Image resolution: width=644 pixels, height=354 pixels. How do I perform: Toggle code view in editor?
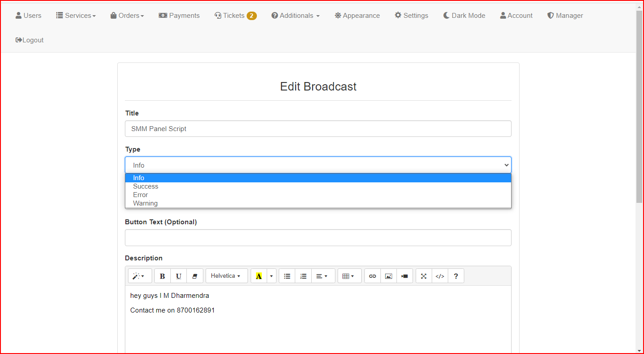tap(440, 276)
